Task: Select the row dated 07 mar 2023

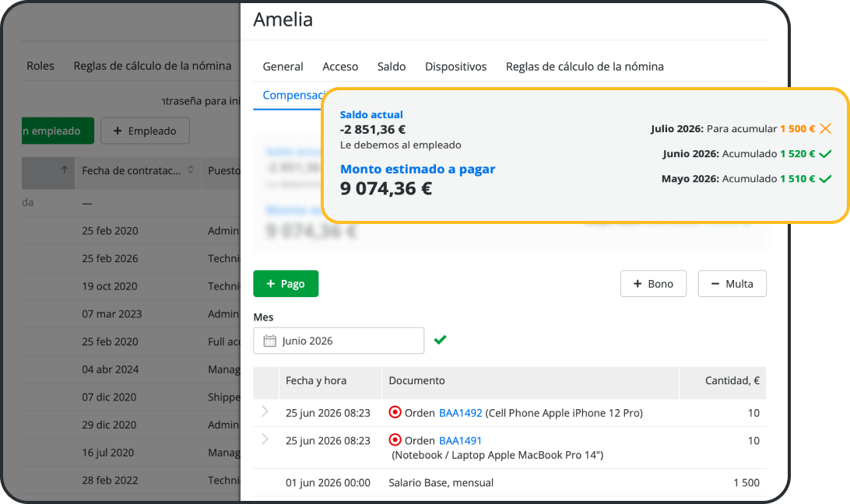Action: (131, 313)
